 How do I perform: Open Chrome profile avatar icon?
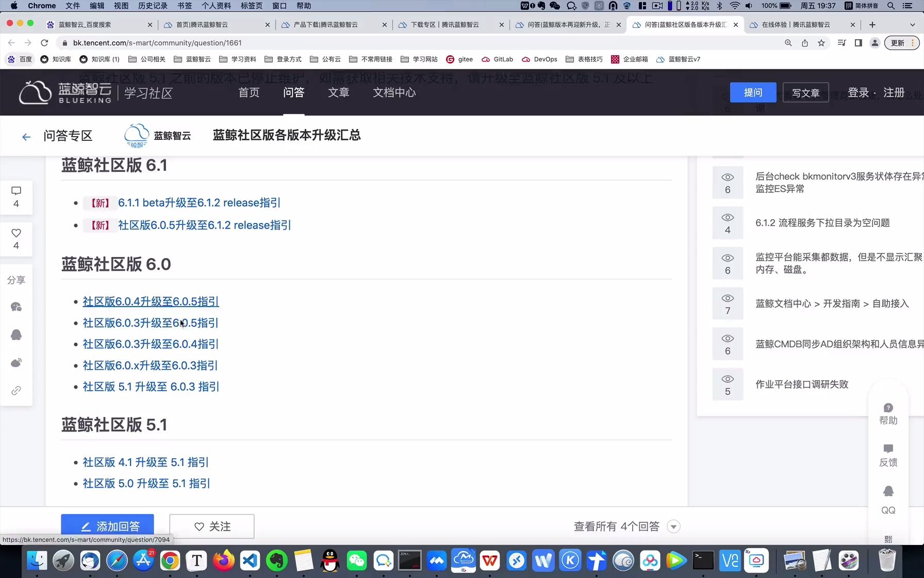click(875, 43)
